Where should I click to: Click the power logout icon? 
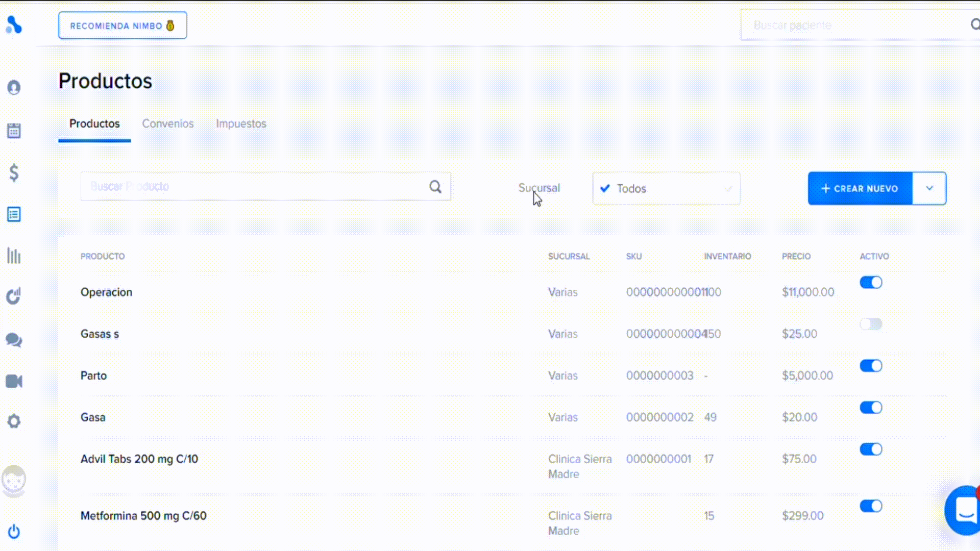[x=14, y=532]
